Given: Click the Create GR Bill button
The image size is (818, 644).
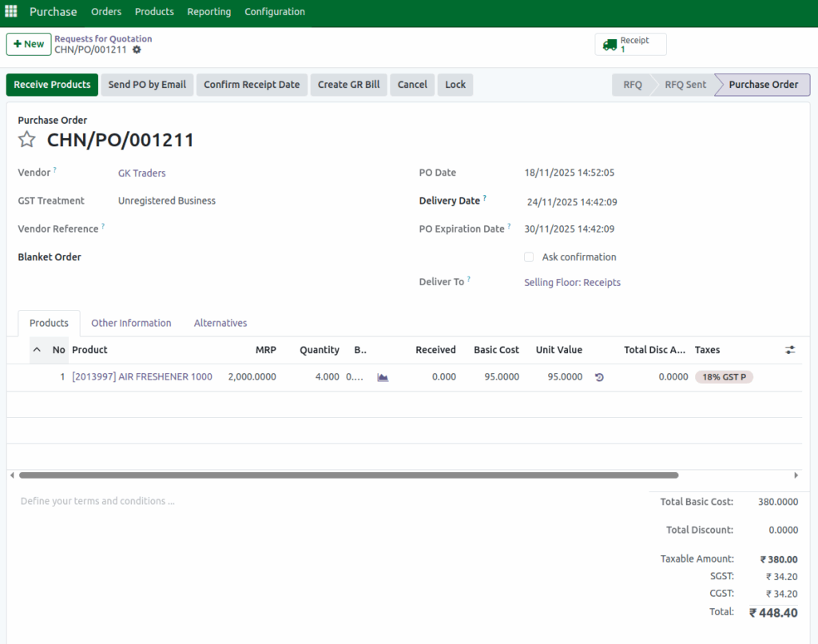Looking at the screenshot, I should (x=348, y=84).
